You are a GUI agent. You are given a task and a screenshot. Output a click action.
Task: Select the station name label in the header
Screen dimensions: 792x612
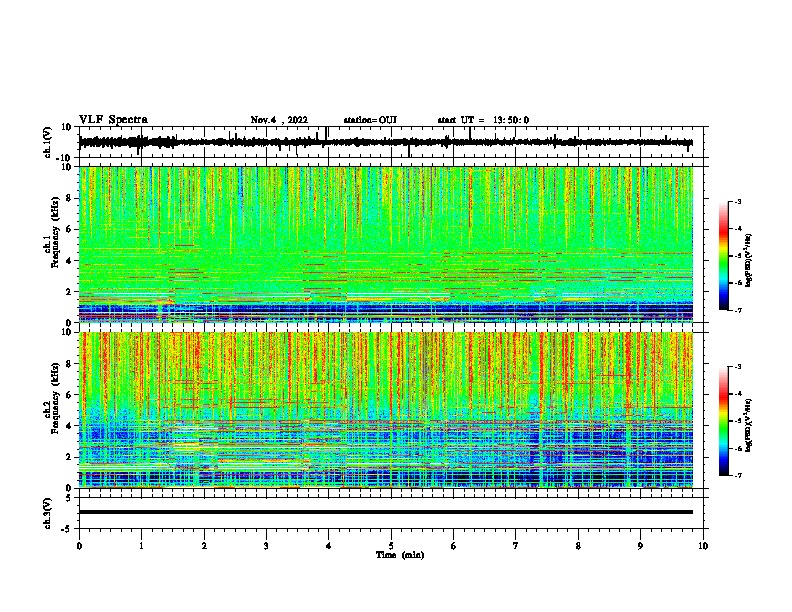coord(370,120)
